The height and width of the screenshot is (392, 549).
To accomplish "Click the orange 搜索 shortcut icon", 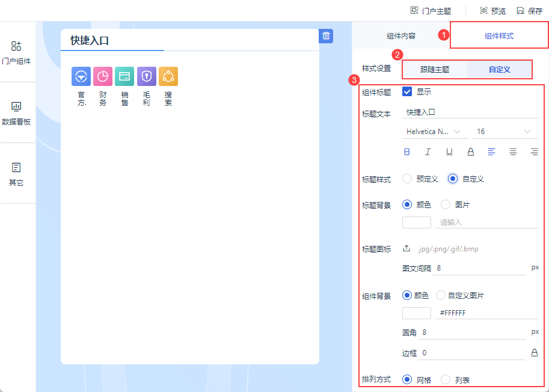I will pyautogui.click(x=168, y=76).
